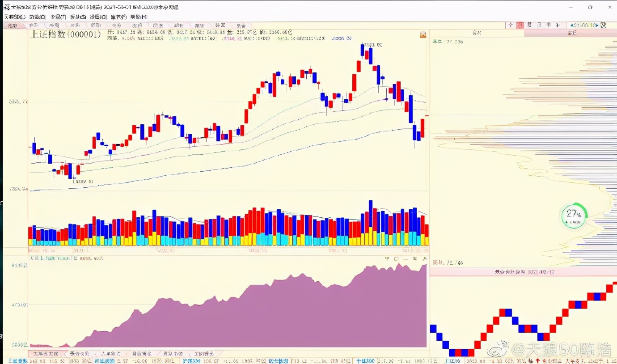This screenshot has height=364, width=617.
Task: Click the date field between the arrows
Action: pyautogui.click(x=584, y=25)
